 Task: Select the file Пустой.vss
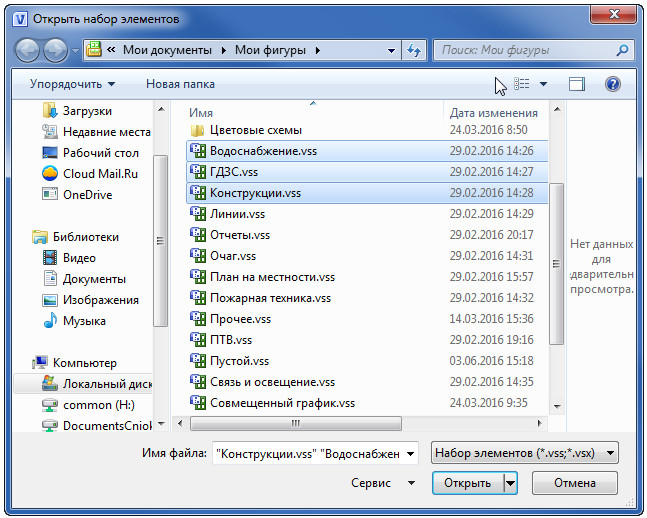coord(367,361)
